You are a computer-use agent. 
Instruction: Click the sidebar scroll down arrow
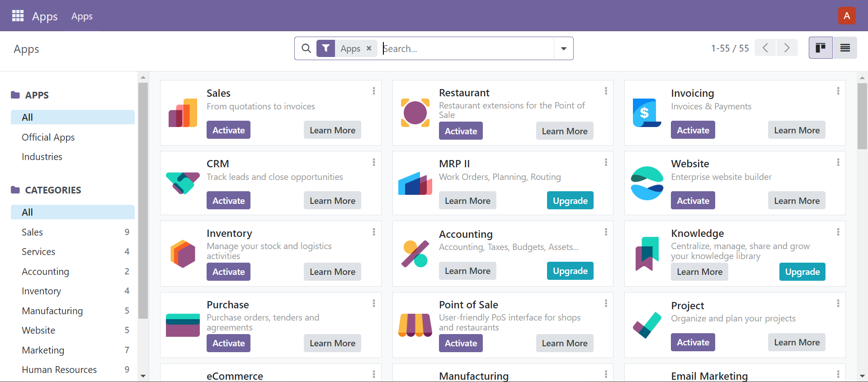point(143,376)
